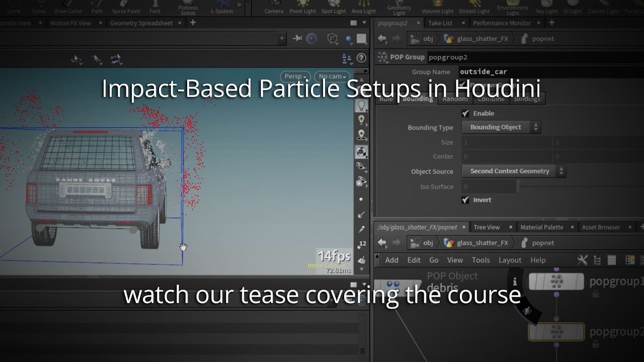This screenshot has width=644, height=362.
Task: Switch to the Geometry Spreadsheet tab
Action: click(141, 23)
